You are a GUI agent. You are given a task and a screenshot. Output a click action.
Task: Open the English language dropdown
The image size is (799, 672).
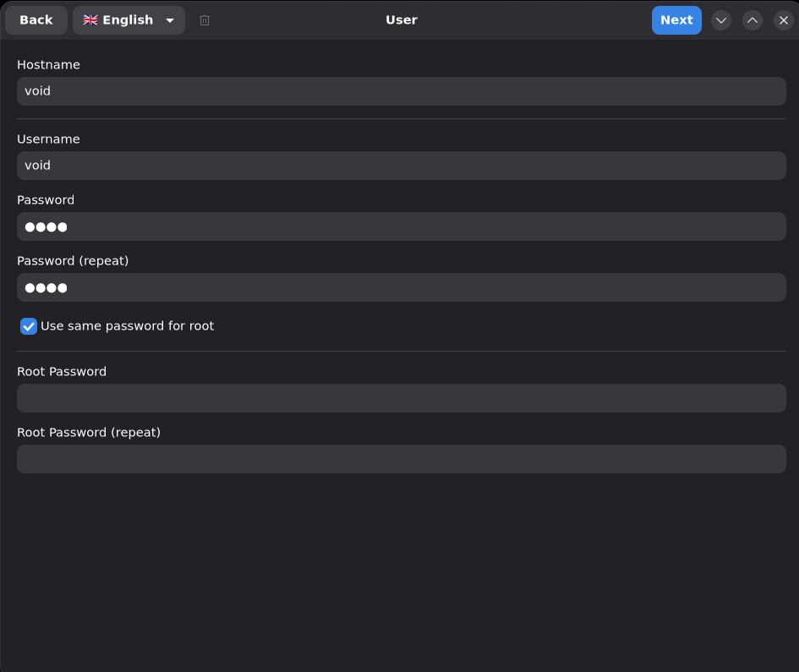(129, 20)
